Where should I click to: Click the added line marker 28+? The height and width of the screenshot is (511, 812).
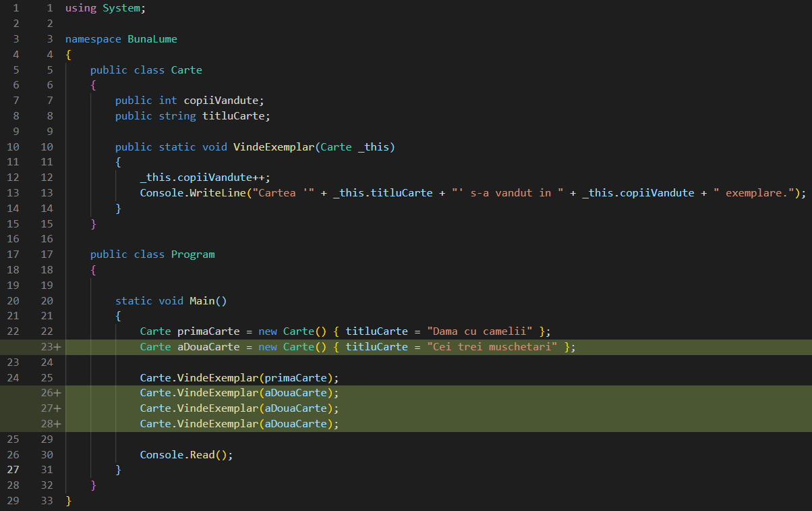[51, 424]
